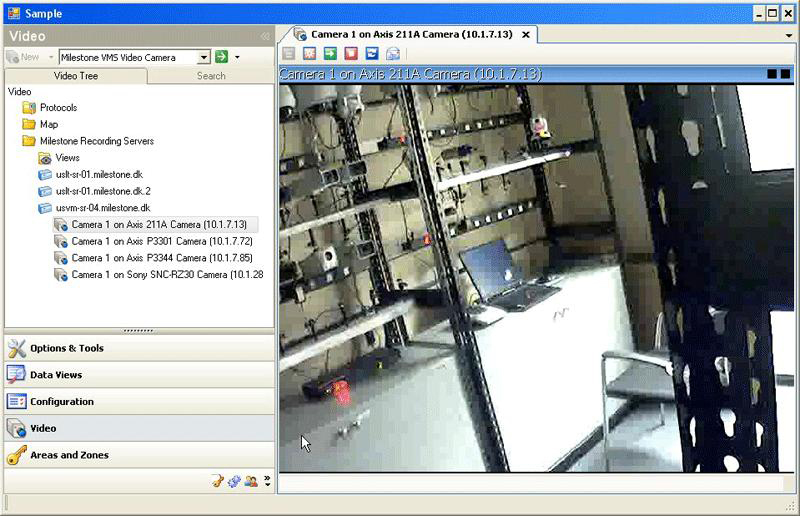Open the Milestone VMS Video Camera dropdown
The height and width of the screenshot is (516, 800).
point(204,58)
